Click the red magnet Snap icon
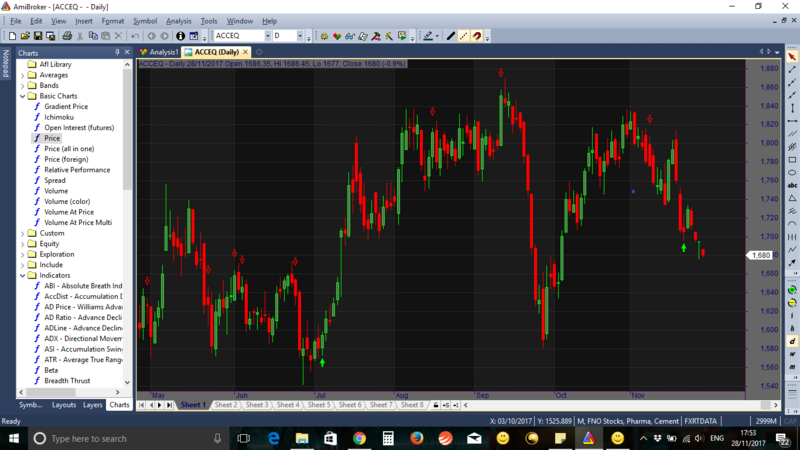This screenshot has width=800, height=450. tap(477, 36)
